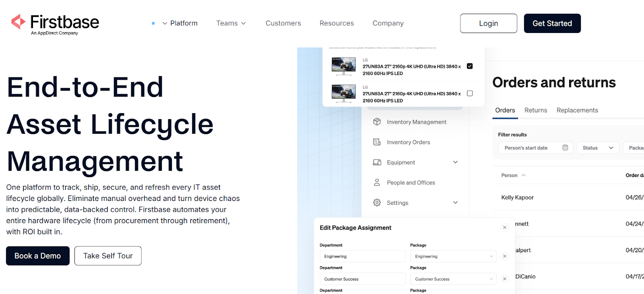Click the second LG monitor thumbnail

point(343,93)
